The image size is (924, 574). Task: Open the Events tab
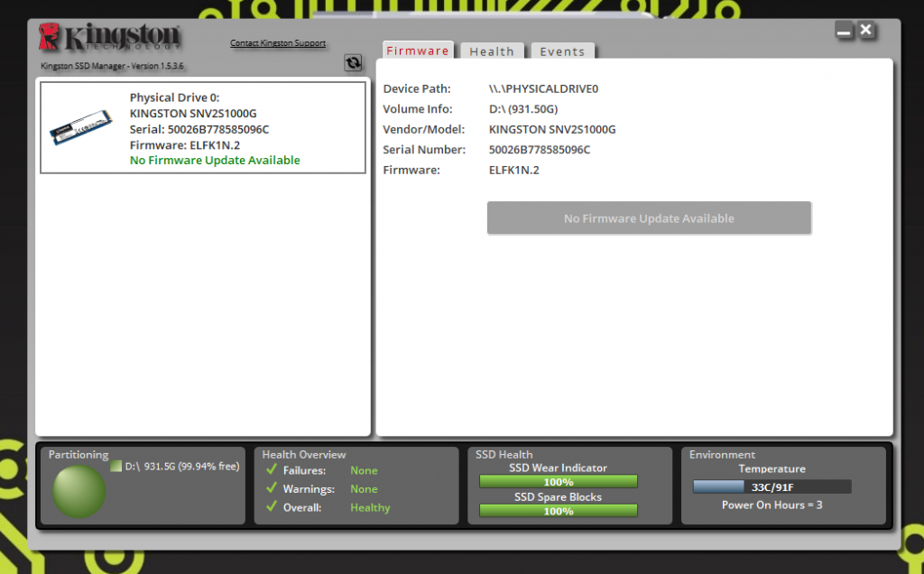coord(562,51)
